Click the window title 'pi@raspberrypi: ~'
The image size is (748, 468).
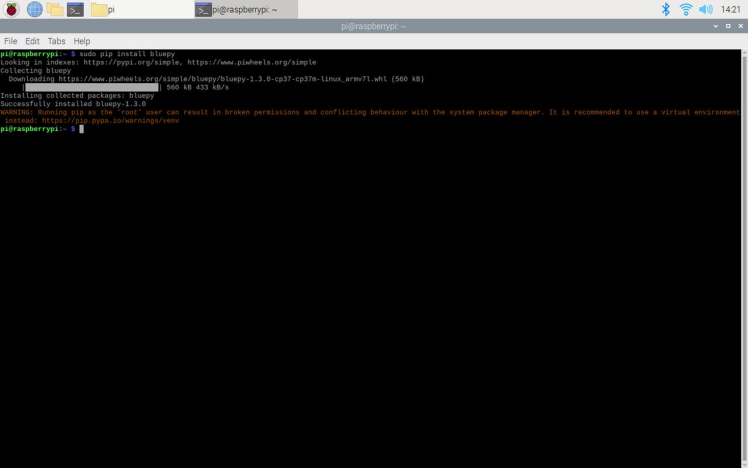(374, 26)
